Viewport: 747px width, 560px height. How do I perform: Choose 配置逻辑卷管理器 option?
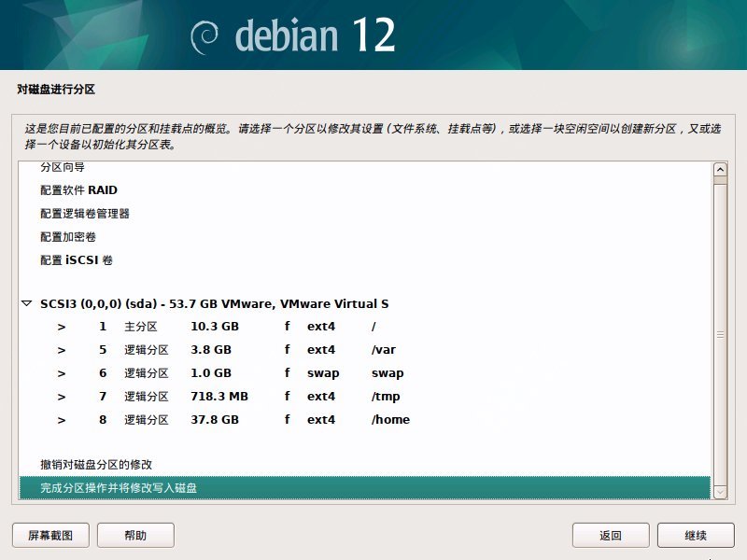(x=85, y=214)
